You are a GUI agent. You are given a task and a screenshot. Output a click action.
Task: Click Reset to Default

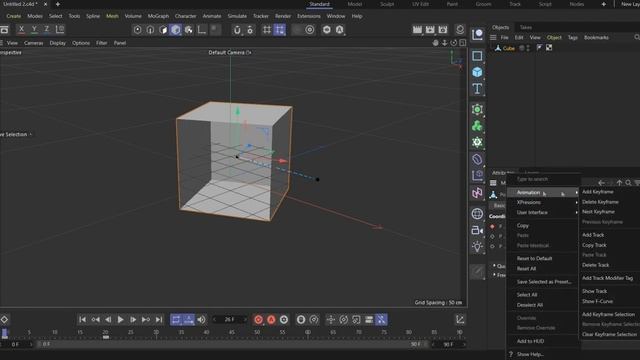coord(534,258)
